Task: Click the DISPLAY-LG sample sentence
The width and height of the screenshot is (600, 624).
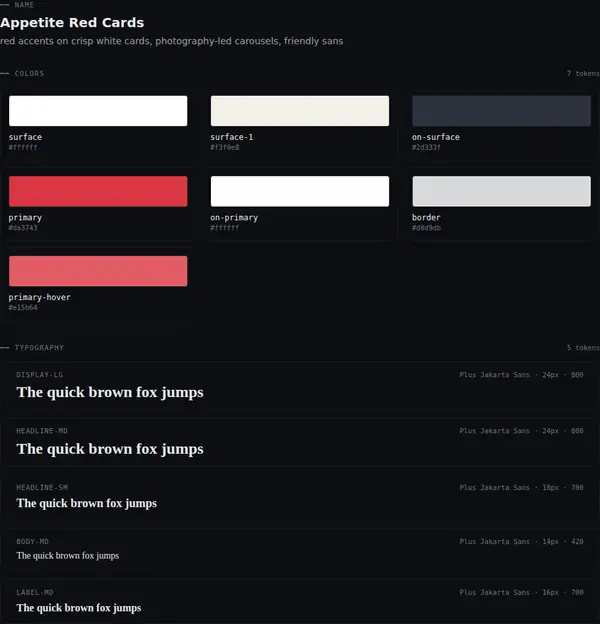Action: coord(110,392)
